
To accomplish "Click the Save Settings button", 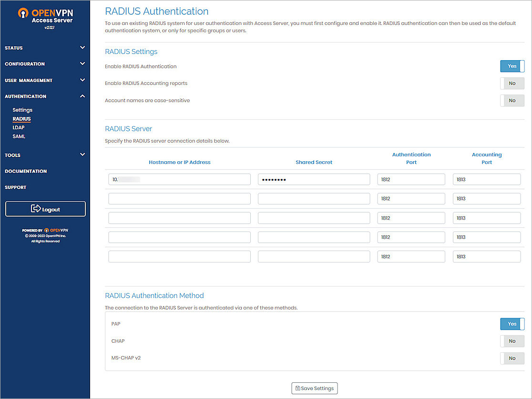I will tap(314, 388).
